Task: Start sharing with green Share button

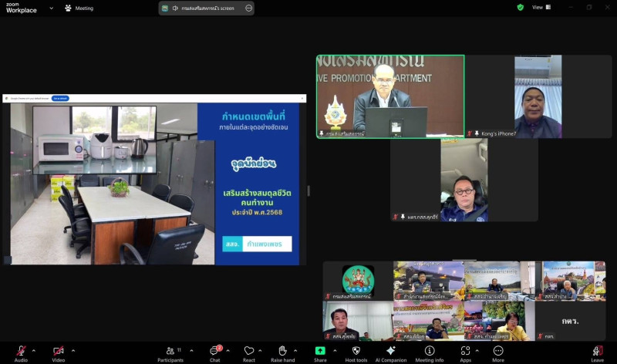Action: coord(320,351)
